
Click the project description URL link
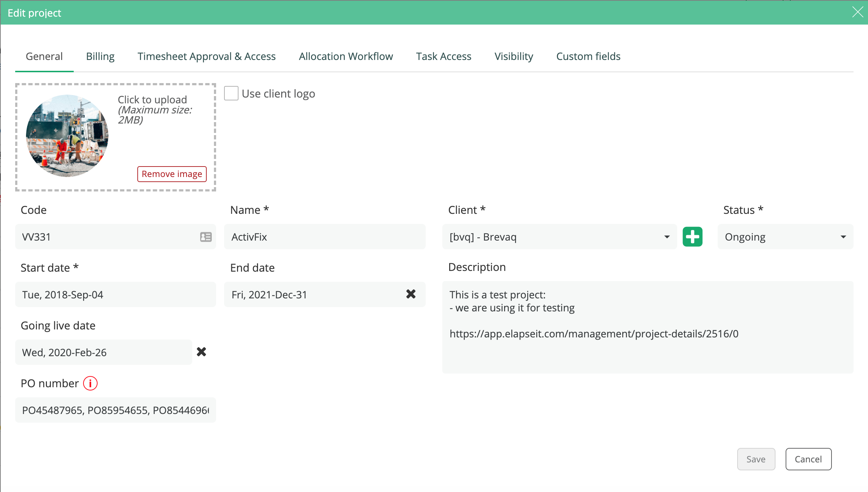click(x=594, y=333)
